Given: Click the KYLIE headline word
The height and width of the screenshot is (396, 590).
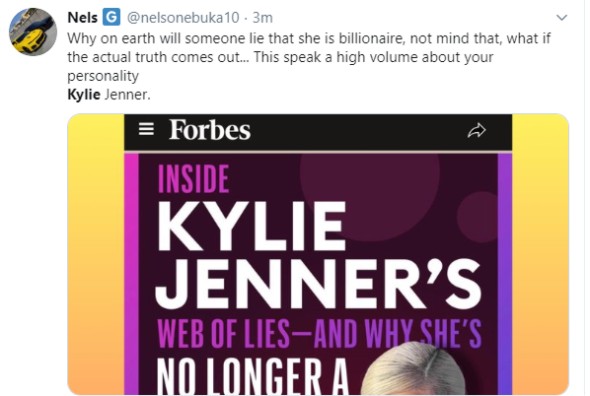Looking at the screenshot, I should tap(251, 226).
